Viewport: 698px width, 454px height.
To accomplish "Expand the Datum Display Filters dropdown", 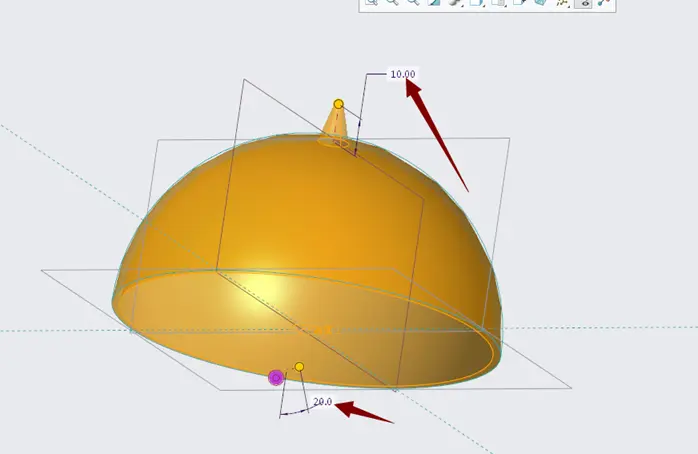I will coord(569,7).
